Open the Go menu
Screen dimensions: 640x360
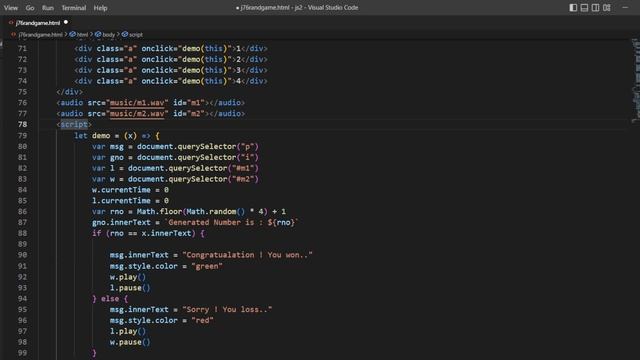30,8
